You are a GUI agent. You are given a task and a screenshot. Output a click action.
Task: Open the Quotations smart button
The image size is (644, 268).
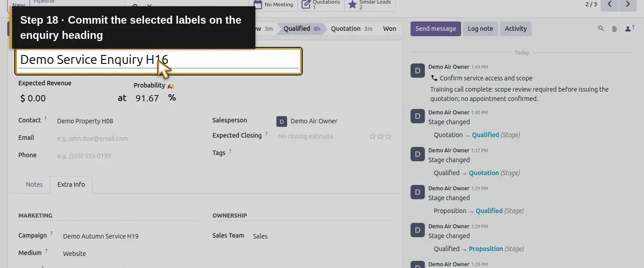(x=321, y=4)
